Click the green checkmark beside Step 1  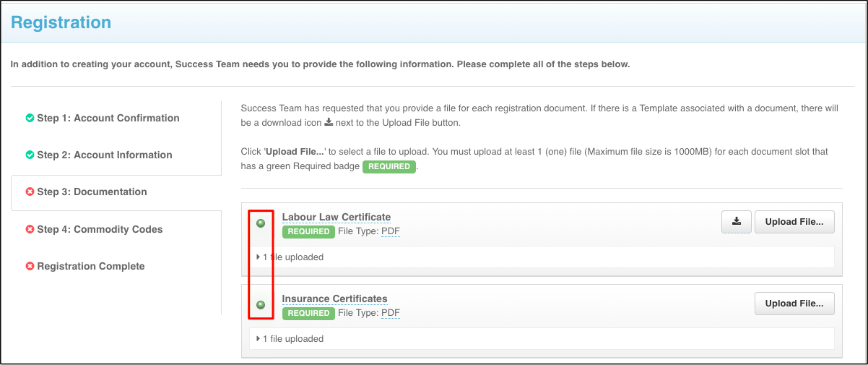(x=30, y=118)
